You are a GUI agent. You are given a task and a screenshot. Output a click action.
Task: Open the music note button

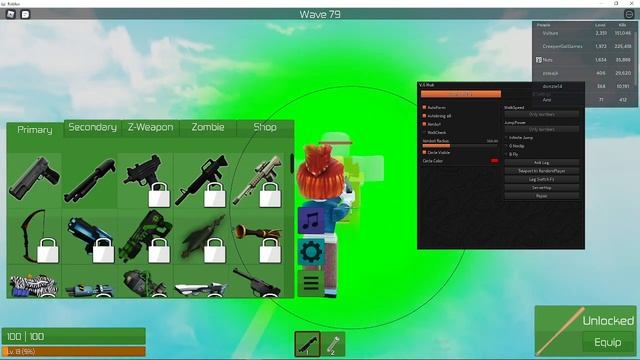[x=311, y=220]
